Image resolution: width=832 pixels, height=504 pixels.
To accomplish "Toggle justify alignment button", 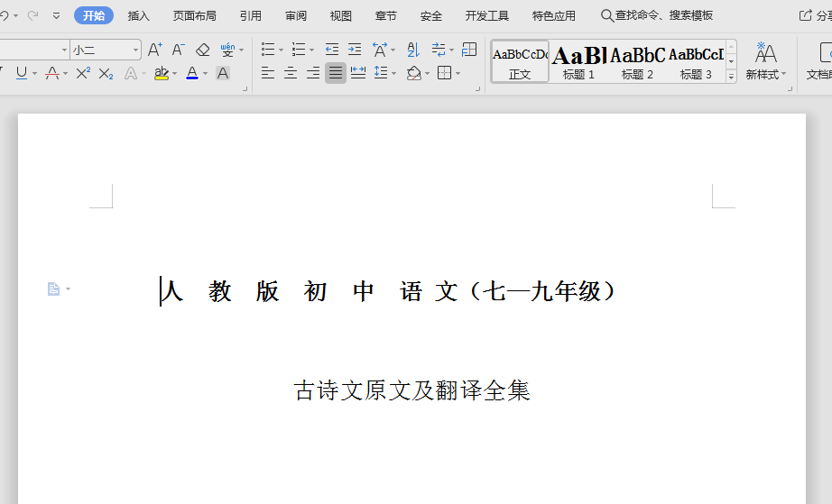I will (336, 73).
